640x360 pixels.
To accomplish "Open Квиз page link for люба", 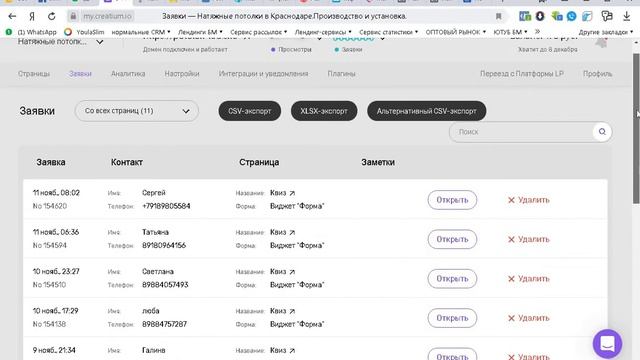I will point(282,311).
